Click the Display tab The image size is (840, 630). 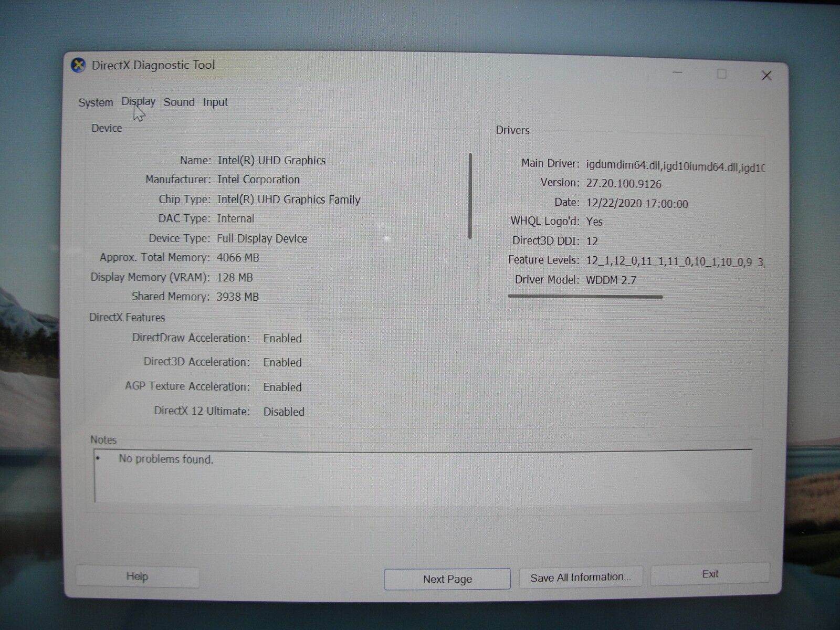(x=138, y=101)
